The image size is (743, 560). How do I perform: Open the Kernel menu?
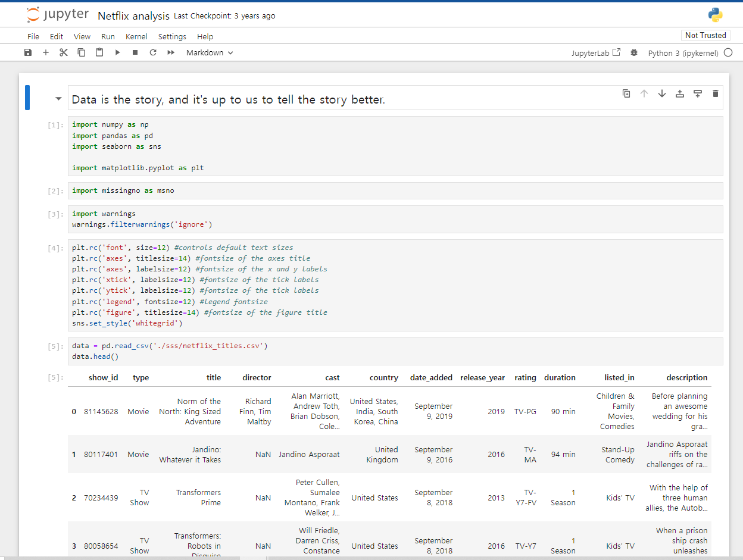coord(136,36)
